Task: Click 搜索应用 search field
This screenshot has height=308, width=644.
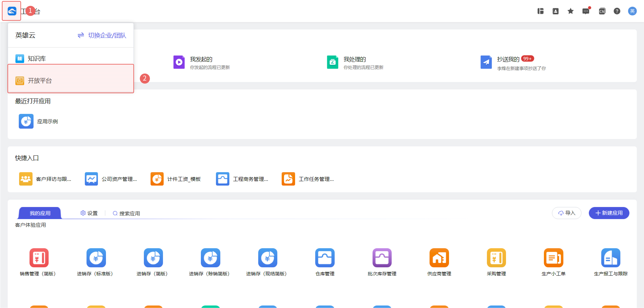Action: (126, 213)
